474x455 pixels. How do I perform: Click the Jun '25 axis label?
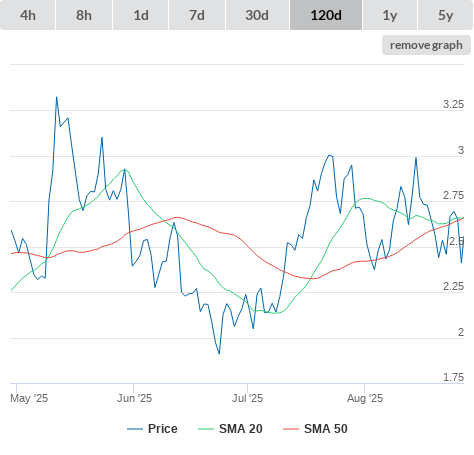pyautogui.click(x=134, y=398)
